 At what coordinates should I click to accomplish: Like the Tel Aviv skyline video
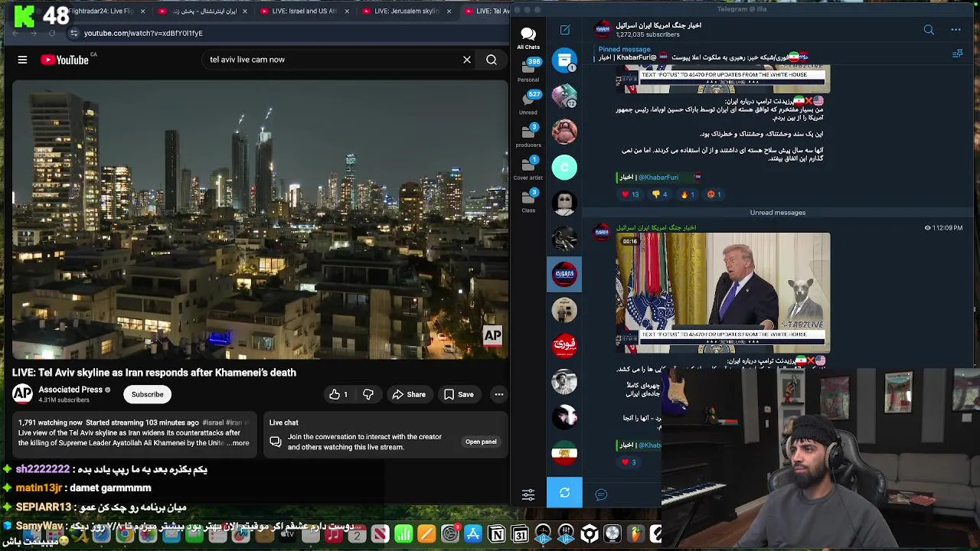point(338,394)
